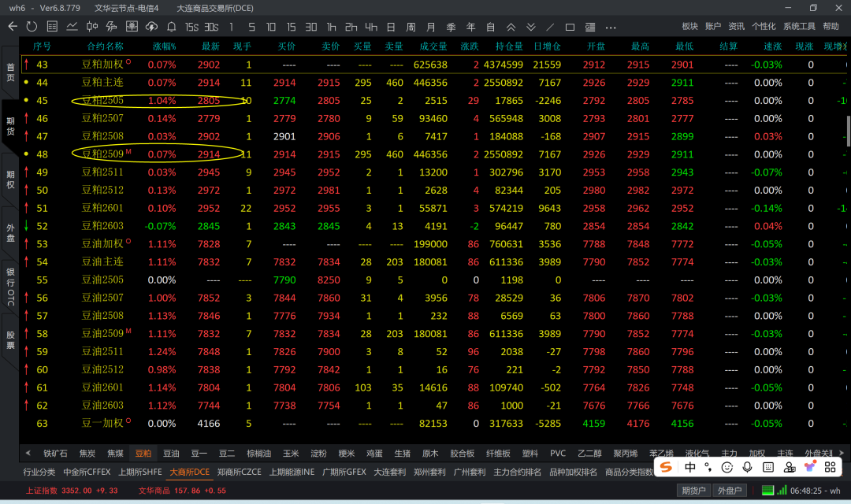
Task: Open the 帮助 menu
Action: click(x=831, y=26)
